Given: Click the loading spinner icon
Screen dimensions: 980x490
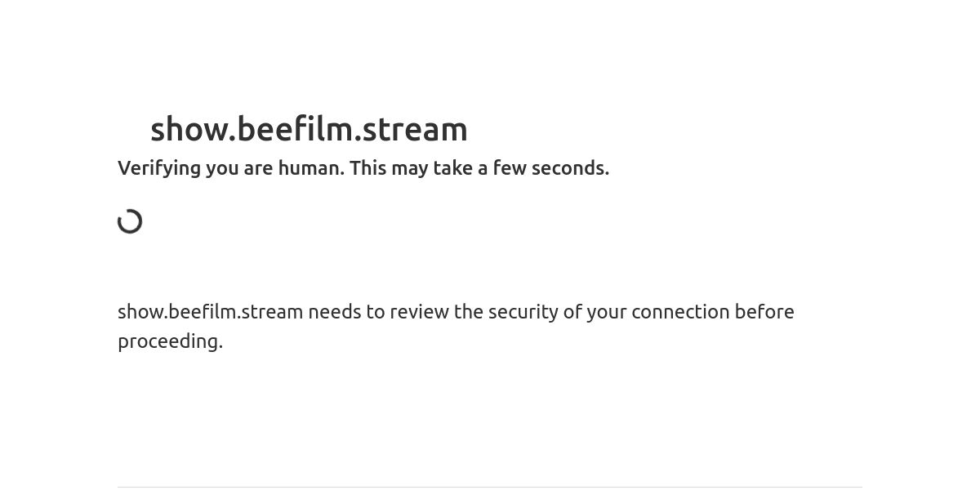Looking at the screenshot, I should pyautogui.click(x=130, y=221).
